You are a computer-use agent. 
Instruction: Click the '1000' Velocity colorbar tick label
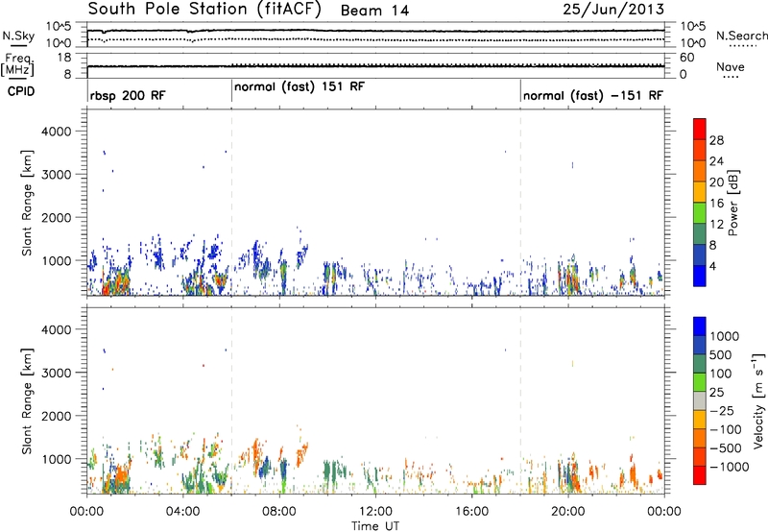725,336
